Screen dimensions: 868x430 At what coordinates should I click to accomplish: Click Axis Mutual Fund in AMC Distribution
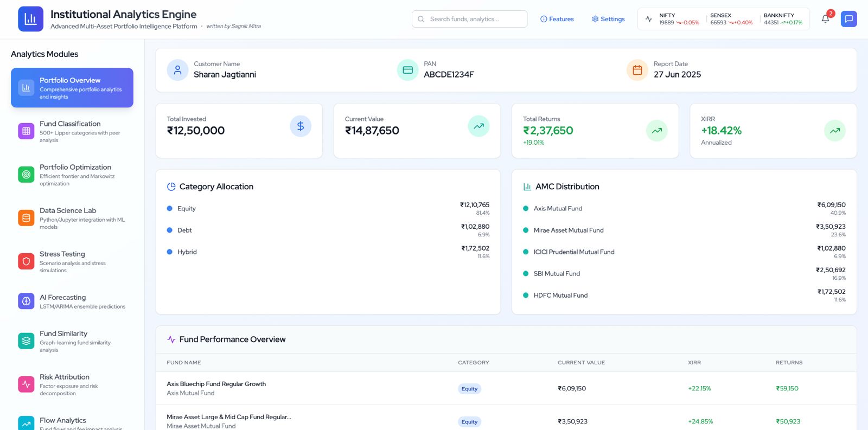click(x=684, y=209)
